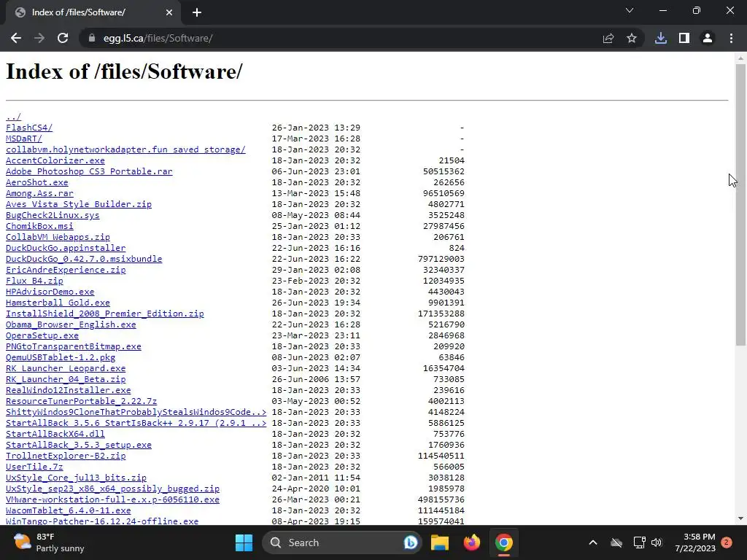Click InstallShield_2008_Premier_Edition.zip link
The width and height of the screenshot is (747, 560).
point(105,314)
